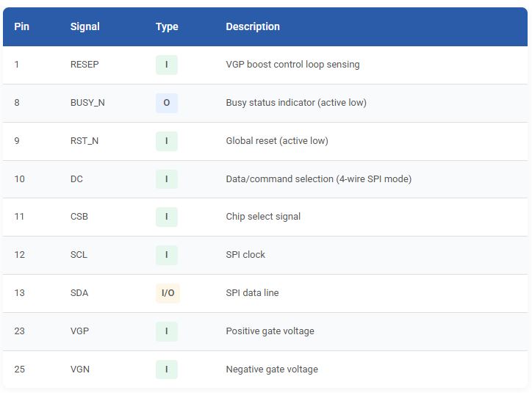Image resolution: width=532 pixels, height=393 pixels.
Task: Click the Signal column header
Action: click(85, 26)
